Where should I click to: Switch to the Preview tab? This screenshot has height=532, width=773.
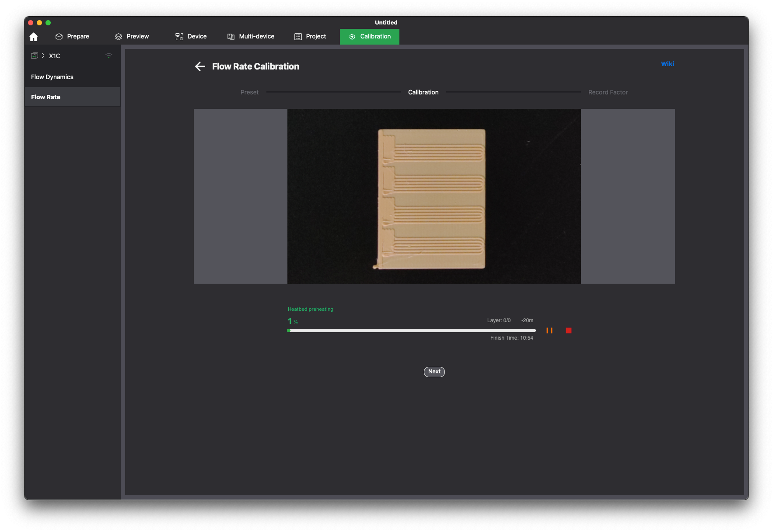[x=132, y=36]
